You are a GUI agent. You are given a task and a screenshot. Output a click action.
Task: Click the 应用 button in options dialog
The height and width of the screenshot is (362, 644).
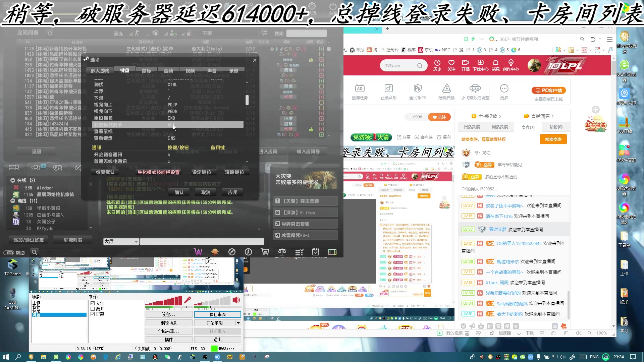(233, 192)
